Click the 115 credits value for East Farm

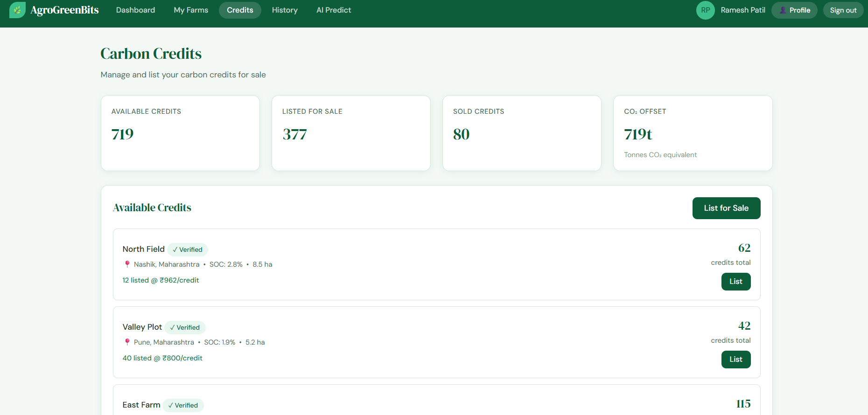[x=743, y=404]
